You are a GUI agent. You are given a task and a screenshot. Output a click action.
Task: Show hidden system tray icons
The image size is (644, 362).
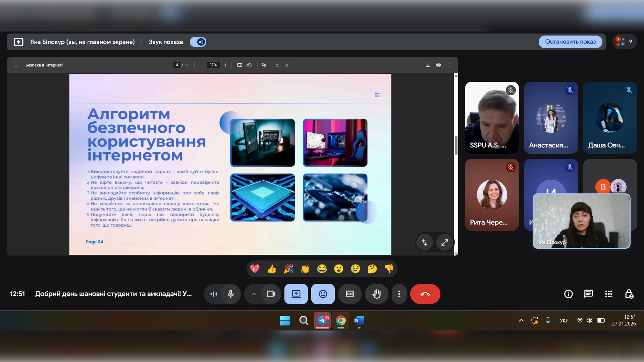point(521,320)
